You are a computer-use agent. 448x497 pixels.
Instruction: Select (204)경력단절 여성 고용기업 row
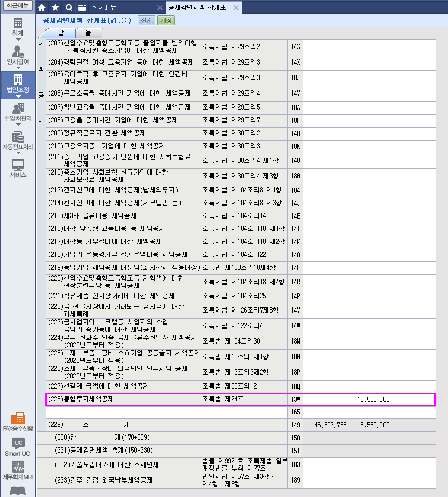(x=241, y=63)
